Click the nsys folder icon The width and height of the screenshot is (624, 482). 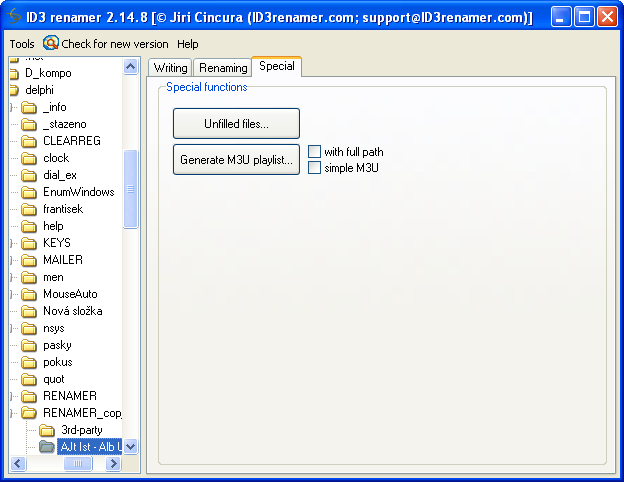click(x=29, y=328)
